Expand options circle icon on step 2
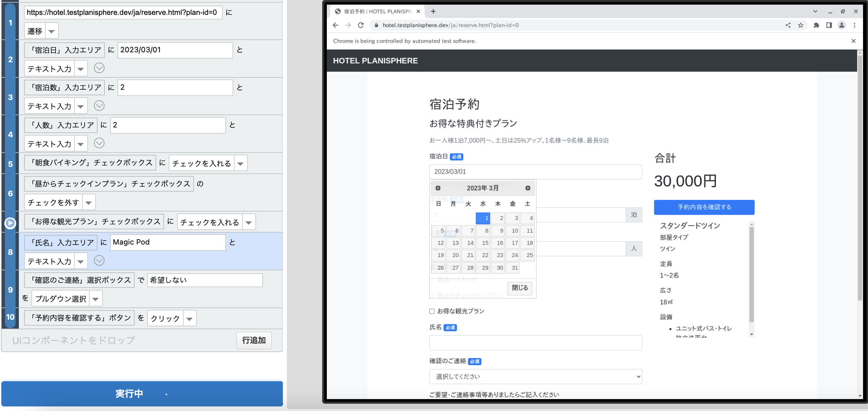868x411 pixels. (x=99, y=68)
